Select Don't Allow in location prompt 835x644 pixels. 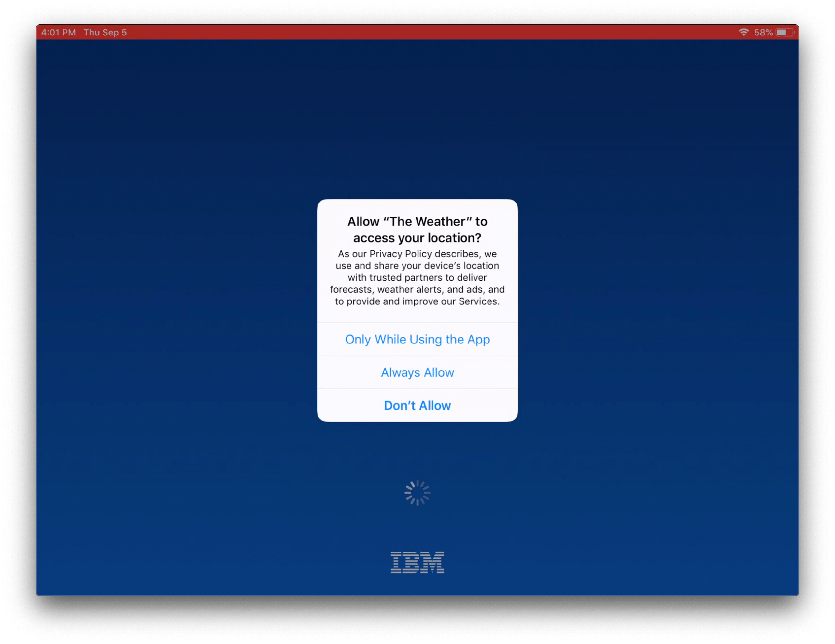(417, 405)
